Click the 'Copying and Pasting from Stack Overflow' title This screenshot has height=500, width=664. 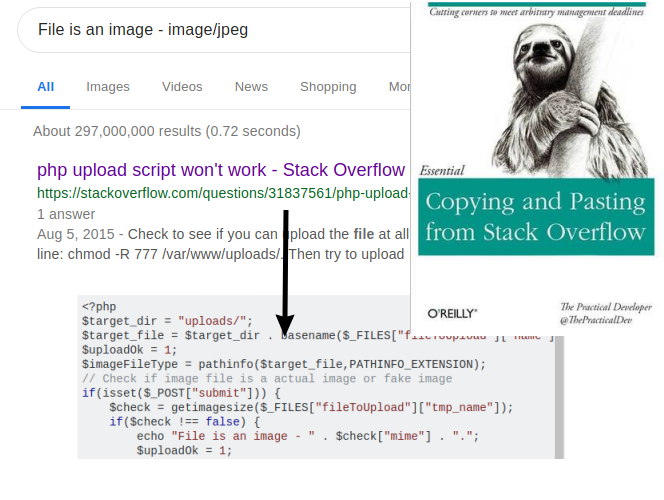[x=536, y=217]
